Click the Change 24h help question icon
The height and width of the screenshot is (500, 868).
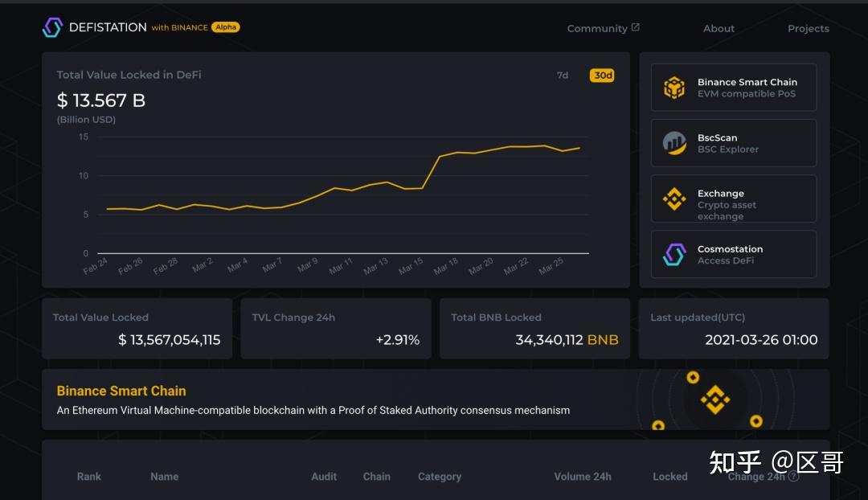click(x=794, y=476)
